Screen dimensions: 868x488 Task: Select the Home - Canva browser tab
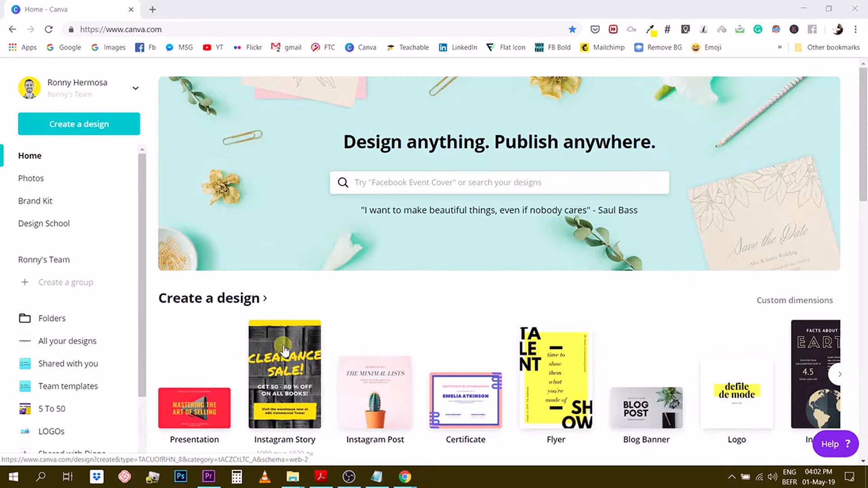click(x=72, y=9)
